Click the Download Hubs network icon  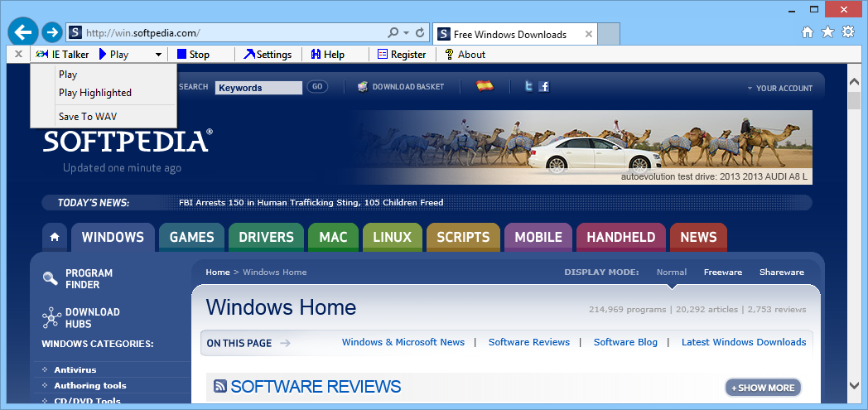coord(51,317)
